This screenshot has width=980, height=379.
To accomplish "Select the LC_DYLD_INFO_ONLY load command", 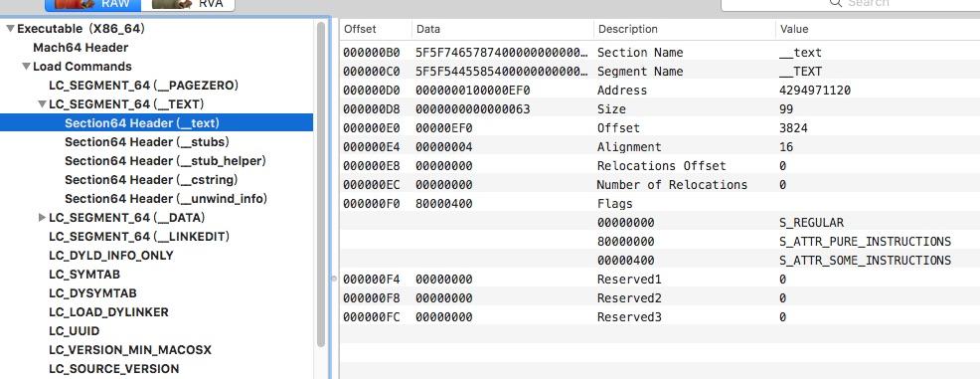I will click(111, 256).
